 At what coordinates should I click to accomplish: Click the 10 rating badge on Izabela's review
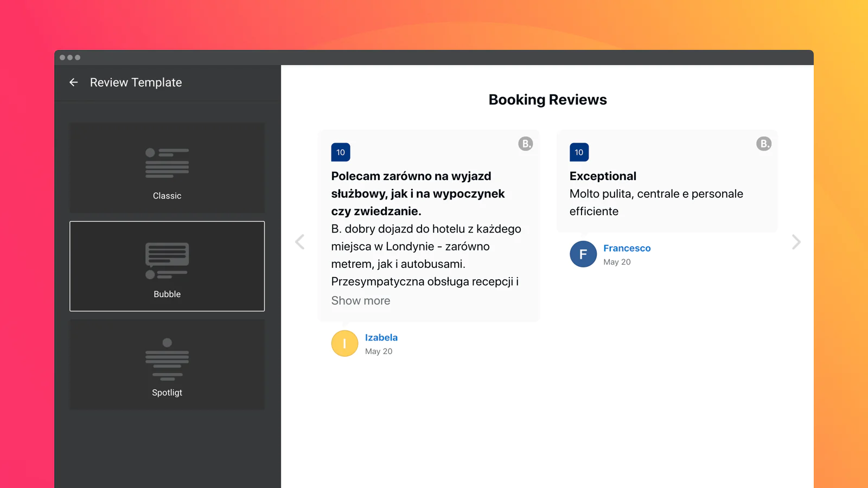(341, 152)
